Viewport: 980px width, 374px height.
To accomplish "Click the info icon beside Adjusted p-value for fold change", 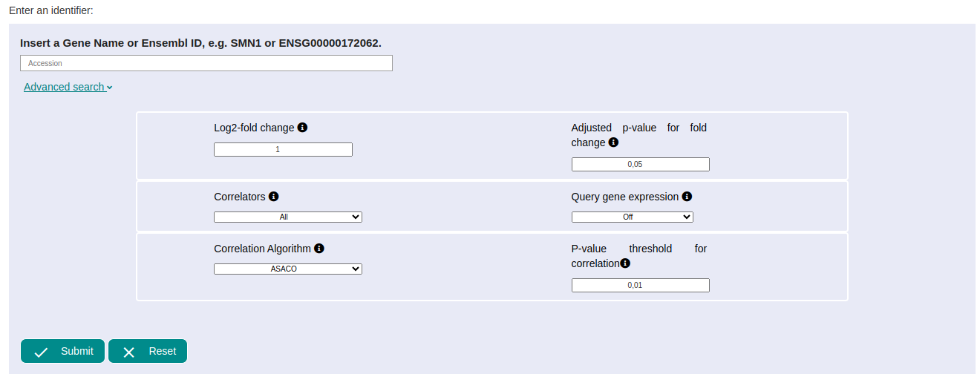I will click(x=613, y=142).
